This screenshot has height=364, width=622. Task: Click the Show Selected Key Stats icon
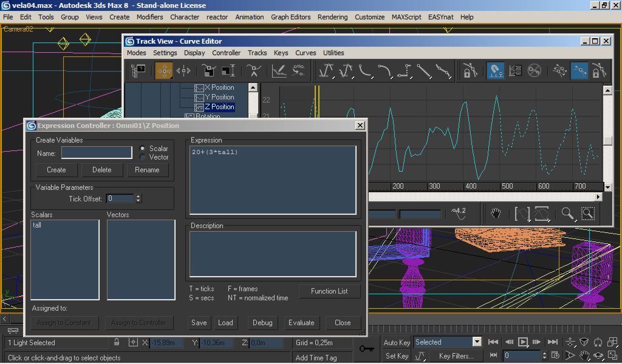[x=459, y=214]
